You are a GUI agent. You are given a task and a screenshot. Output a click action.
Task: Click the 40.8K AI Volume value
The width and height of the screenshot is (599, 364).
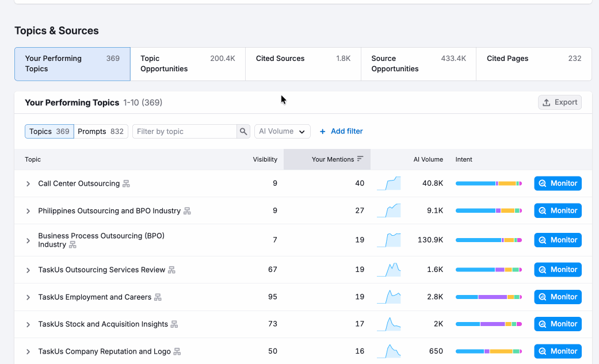click(x=433, y=183)
